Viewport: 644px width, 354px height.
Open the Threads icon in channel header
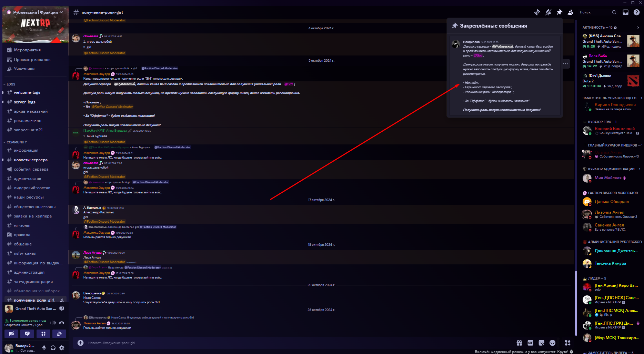[x=537, y=12]
